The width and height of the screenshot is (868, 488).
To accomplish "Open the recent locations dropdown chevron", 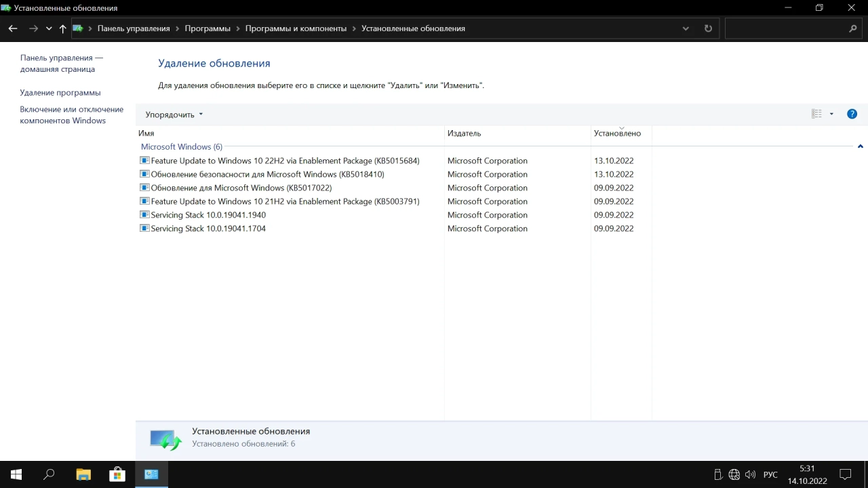I will click(49, 28).
